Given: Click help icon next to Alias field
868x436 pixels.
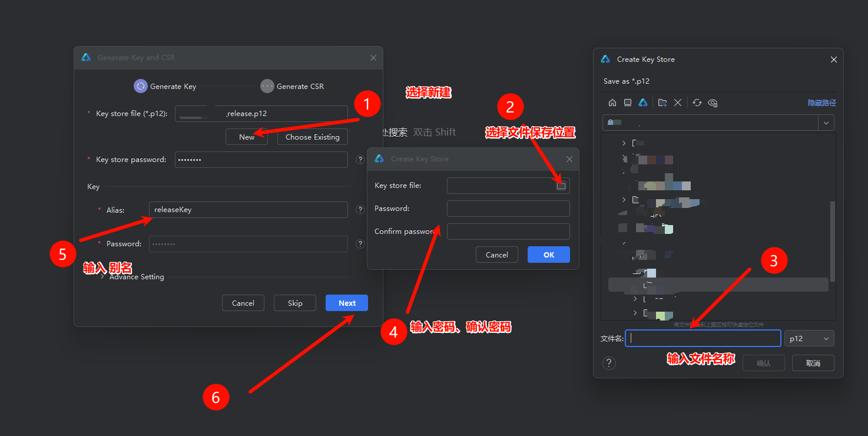Looking at the screenshot, I should (x=360, y=210).
